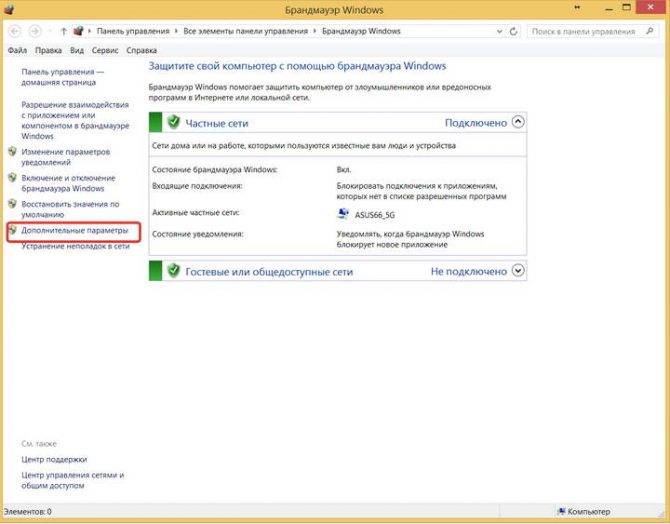Click the shield icon next to Изменение параметров уведомлений

(12, 151)
